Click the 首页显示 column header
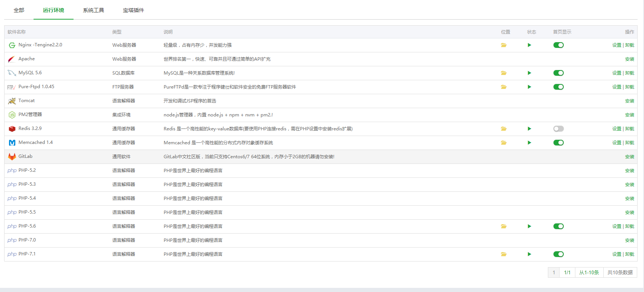Image resolution: width=644 pixels, height=292 pixels. 562,32
